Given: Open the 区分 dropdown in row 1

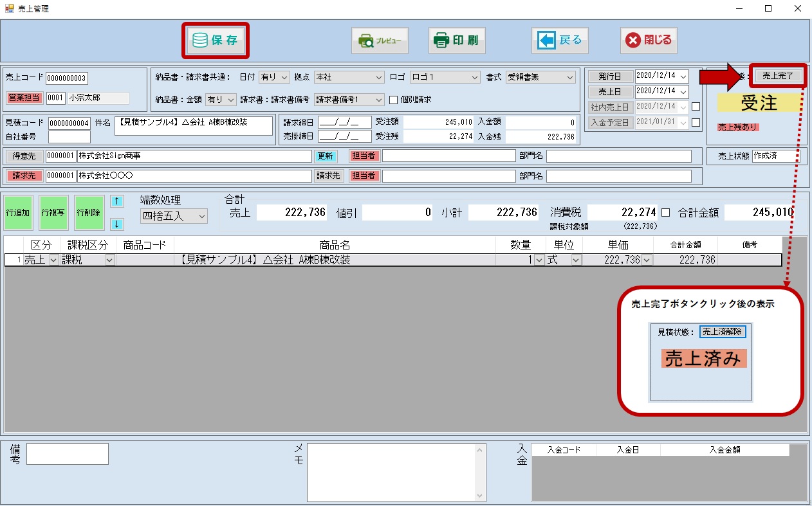Looking at the screenshot, I should click(53, 260).
